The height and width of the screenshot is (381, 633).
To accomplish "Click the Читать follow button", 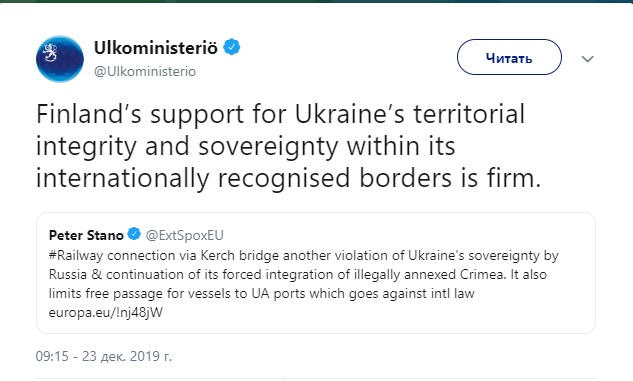I will point(509,57).
